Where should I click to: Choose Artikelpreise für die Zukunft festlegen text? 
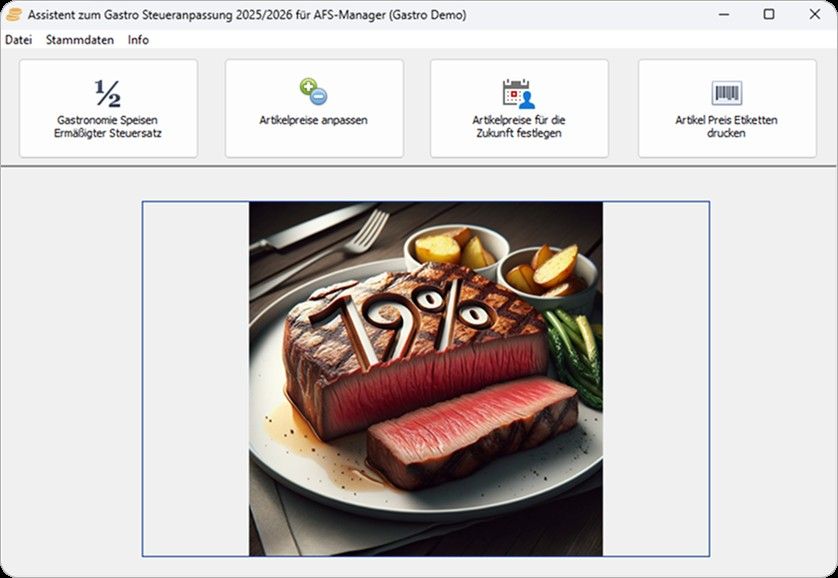pos(519,126)
